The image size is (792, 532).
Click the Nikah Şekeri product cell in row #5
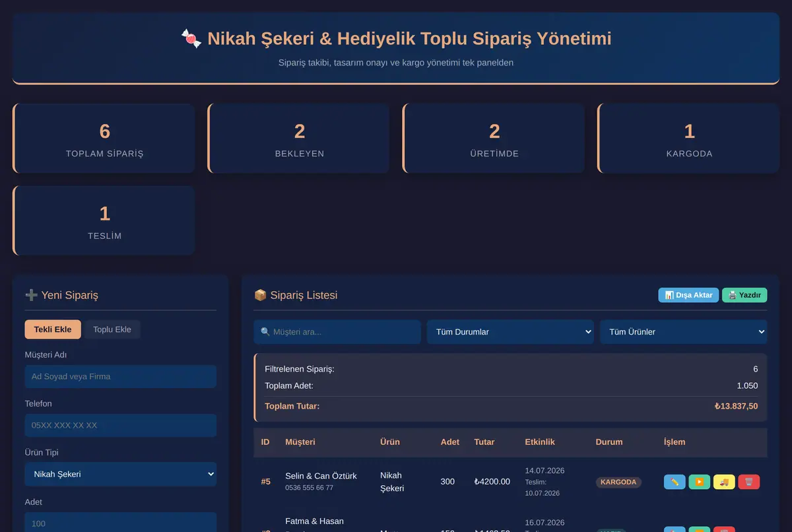pos(391,482)
